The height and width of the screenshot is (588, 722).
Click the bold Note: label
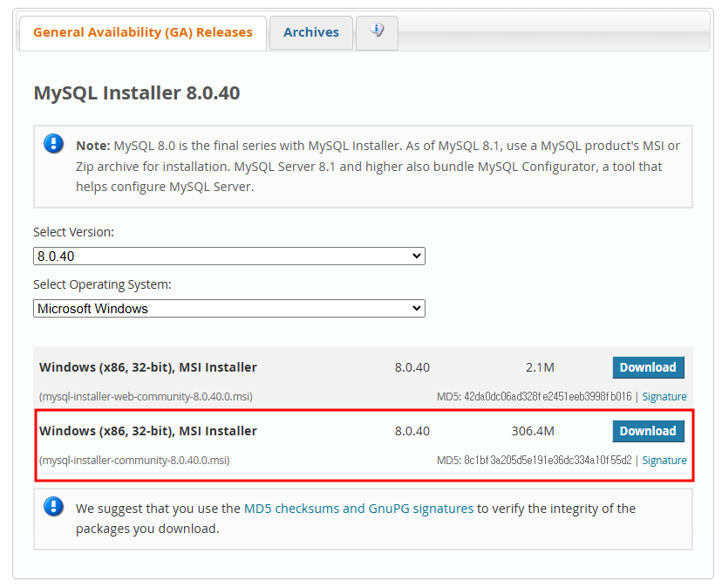tap(93, 146)
